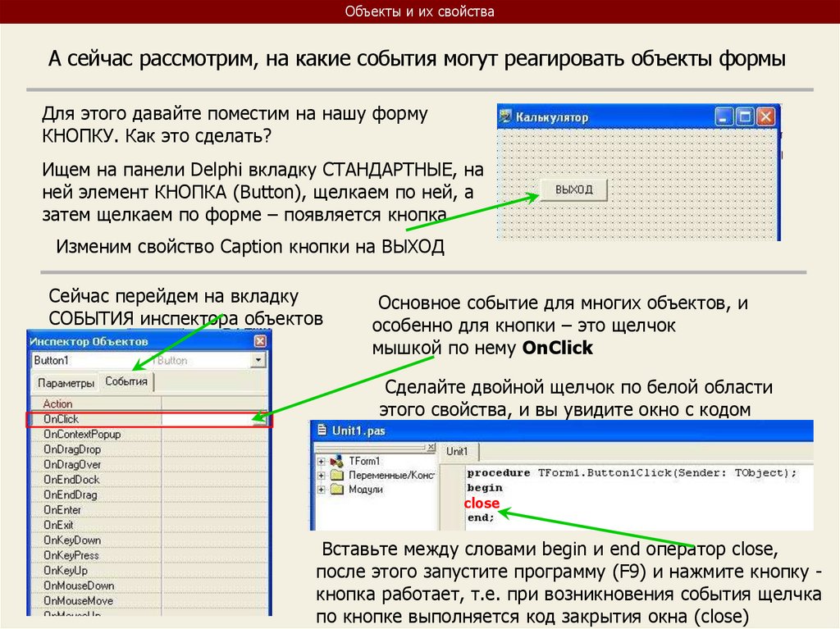Close the code explorer pane in Unit1.pas

click(431, 448)
